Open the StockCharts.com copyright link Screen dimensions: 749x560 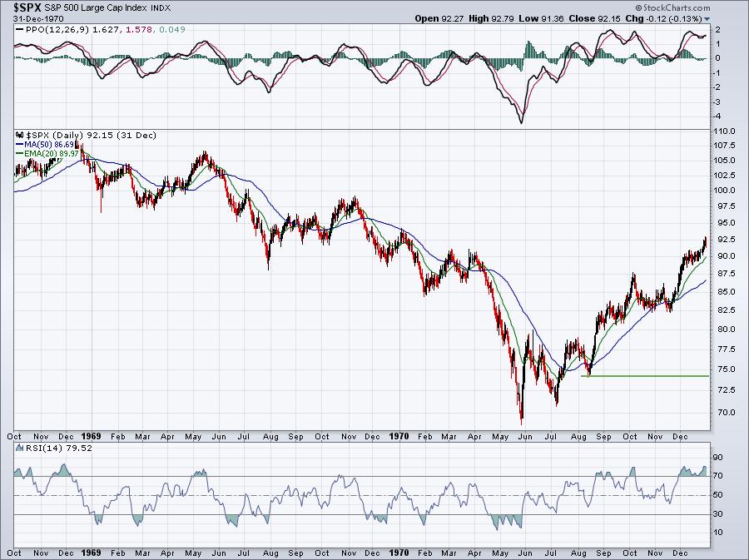click(x=702, y=7)
